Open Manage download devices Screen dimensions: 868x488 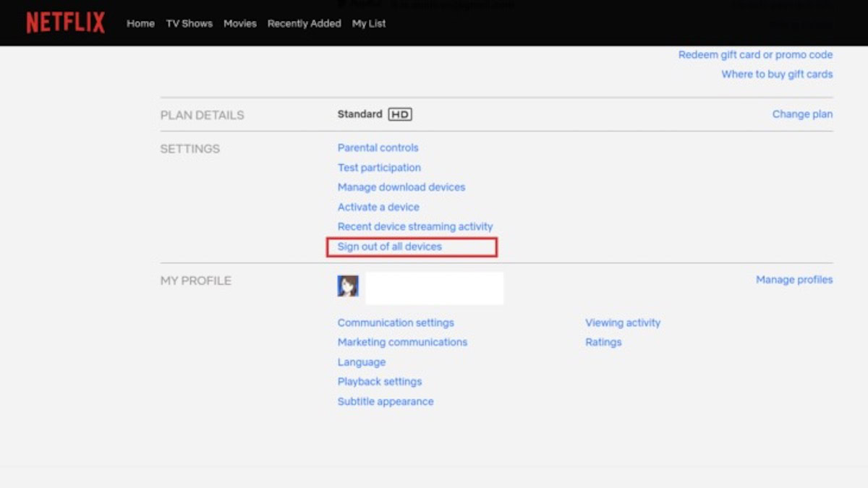(x=401, y=187)
